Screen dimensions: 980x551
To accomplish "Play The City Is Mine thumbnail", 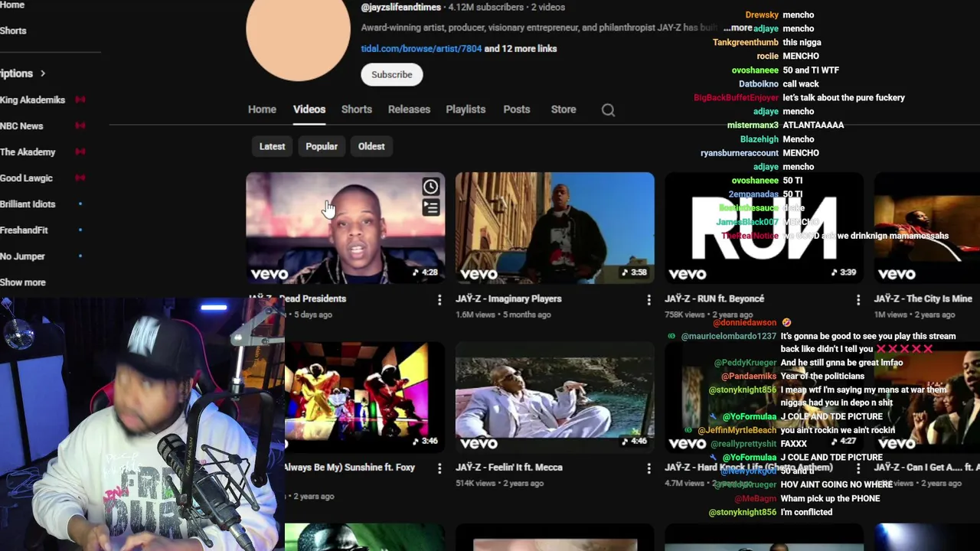I will pyautogui.click(x=927, y=228).
